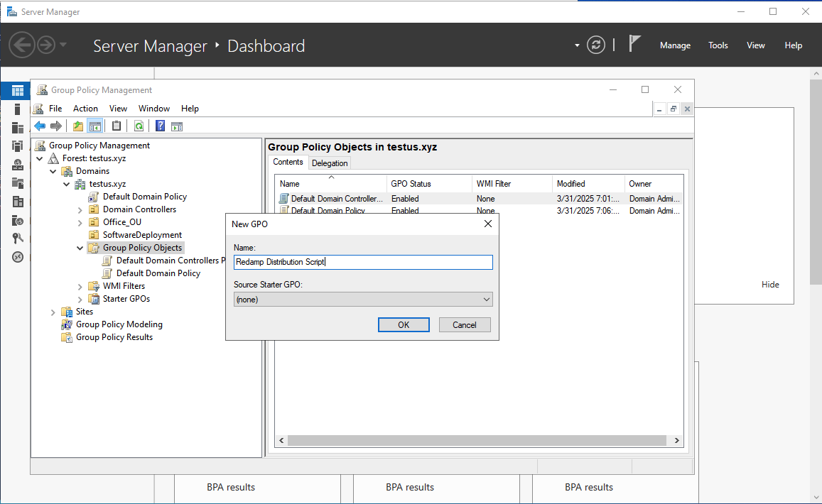The width and height of the screenshot is (822, 504).
Task: Select the Dashboard icon in Server Manager sidebar
Action: point(18,91)
